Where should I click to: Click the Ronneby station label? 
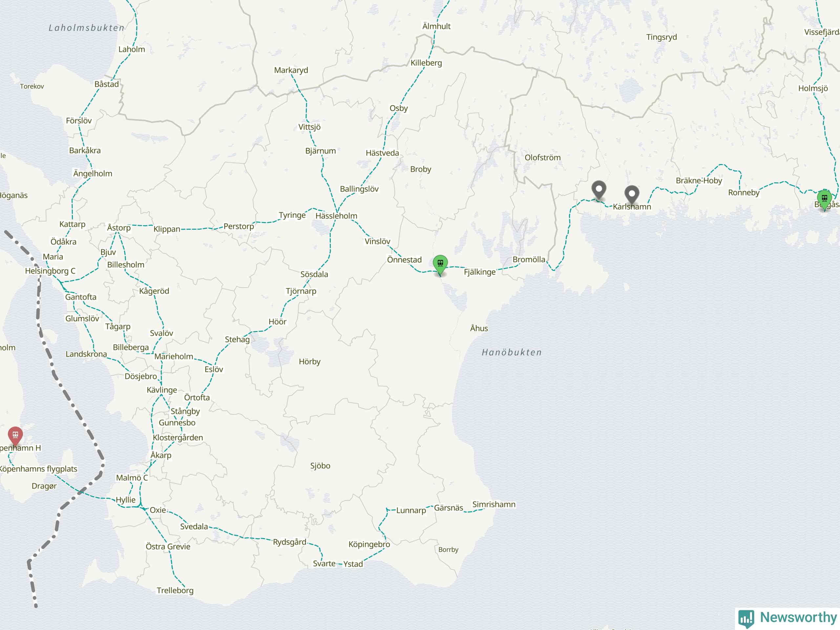744,193
